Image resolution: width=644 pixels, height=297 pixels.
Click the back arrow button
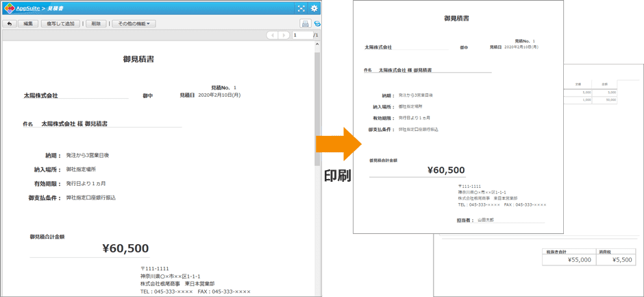point(9,23)
